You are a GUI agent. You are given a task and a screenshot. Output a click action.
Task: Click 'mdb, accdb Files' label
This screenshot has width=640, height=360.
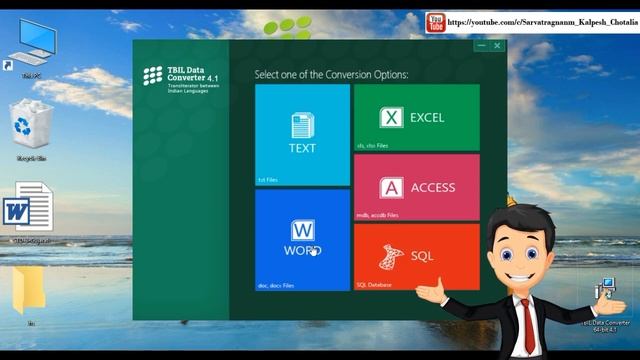point(377,215)
